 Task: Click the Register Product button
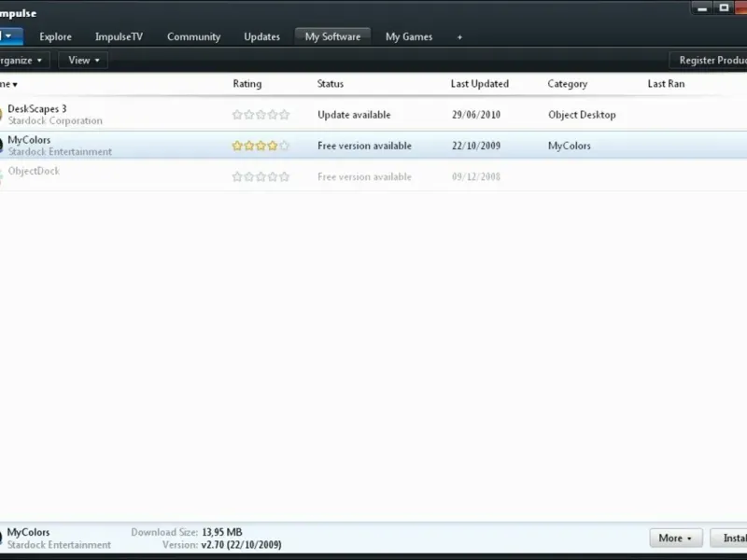tap(709, 60)
